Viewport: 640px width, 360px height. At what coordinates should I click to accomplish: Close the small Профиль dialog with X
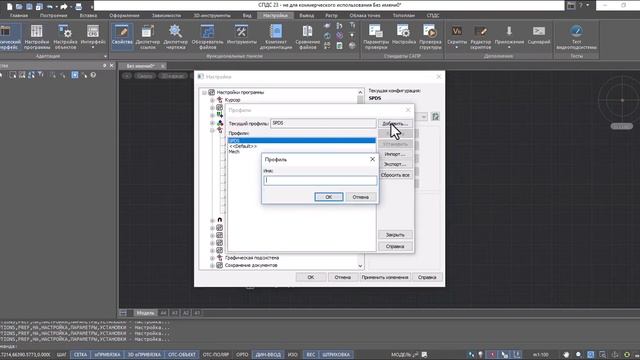[372, 159]
